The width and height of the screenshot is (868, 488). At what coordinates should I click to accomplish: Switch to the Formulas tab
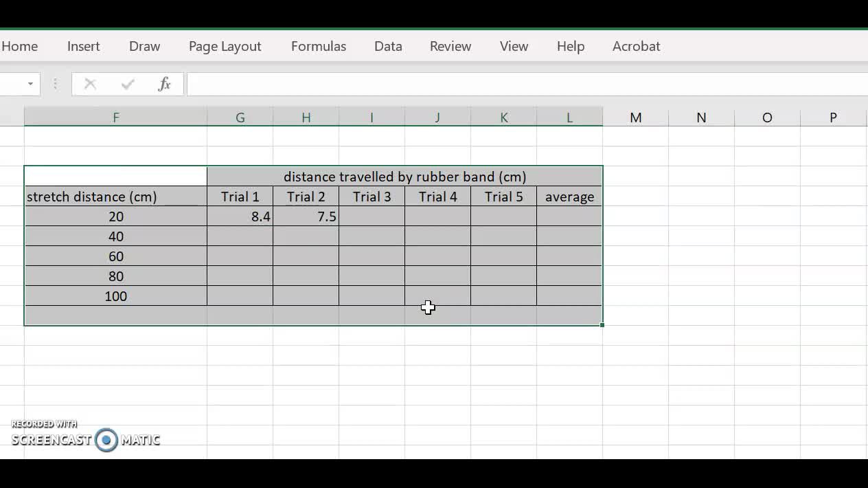point(318,46)
